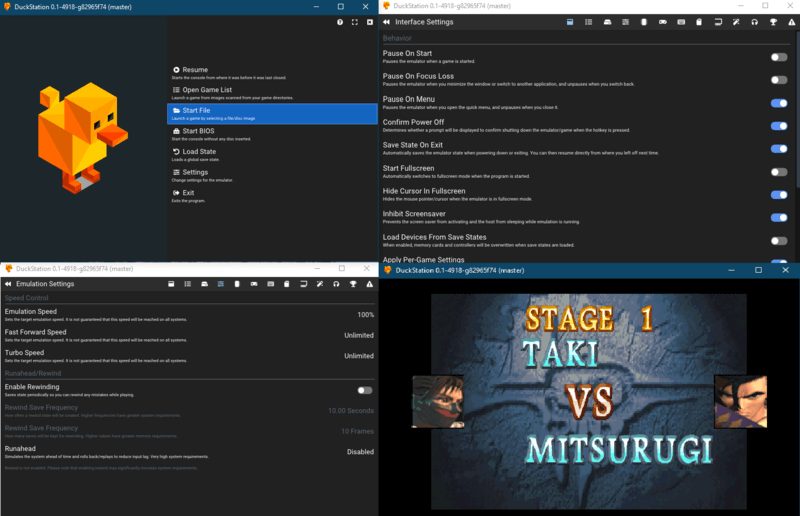Enable Start Fullscreen toggle

(779, 172)
